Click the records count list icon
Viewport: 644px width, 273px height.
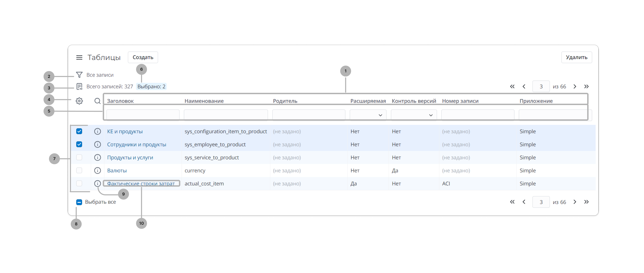(79, 86)
